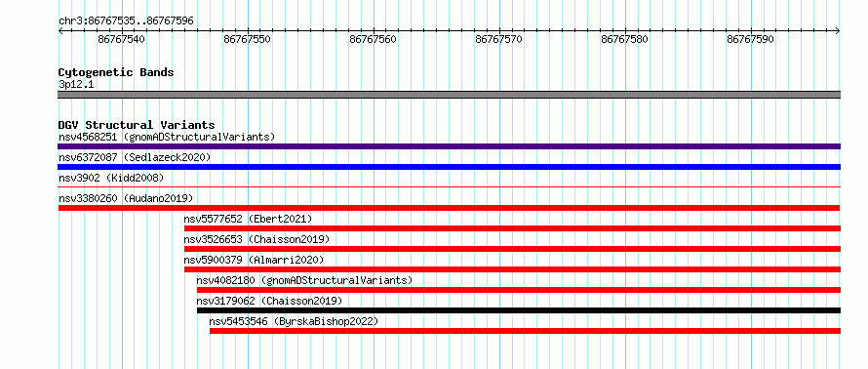Viewport: 868px width, 369px height.
Task: Select the red bar under nsv3380260
Action: pyautogui.click(x=449, y=208)
